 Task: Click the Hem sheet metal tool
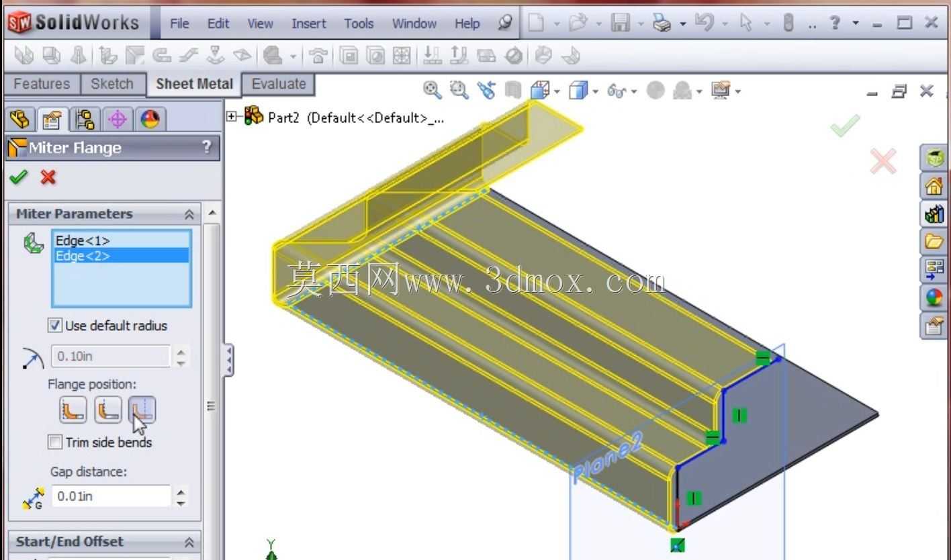[x=162, y=55]
